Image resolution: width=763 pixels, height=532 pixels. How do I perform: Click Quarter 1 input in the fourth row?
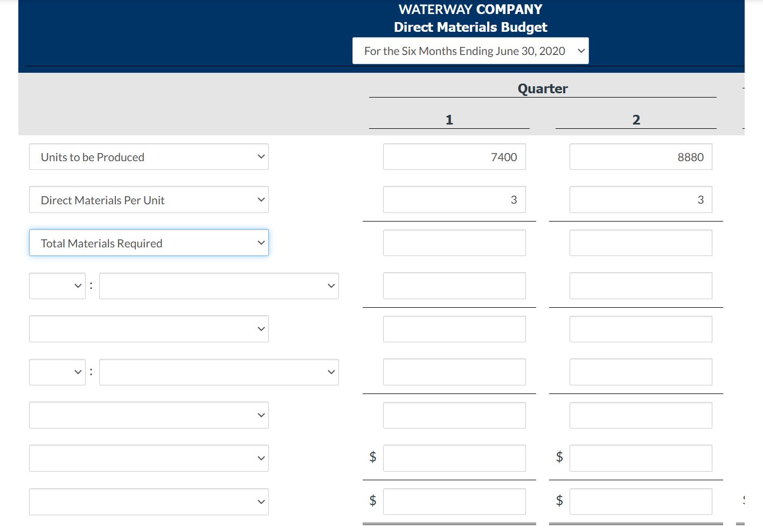454,286
